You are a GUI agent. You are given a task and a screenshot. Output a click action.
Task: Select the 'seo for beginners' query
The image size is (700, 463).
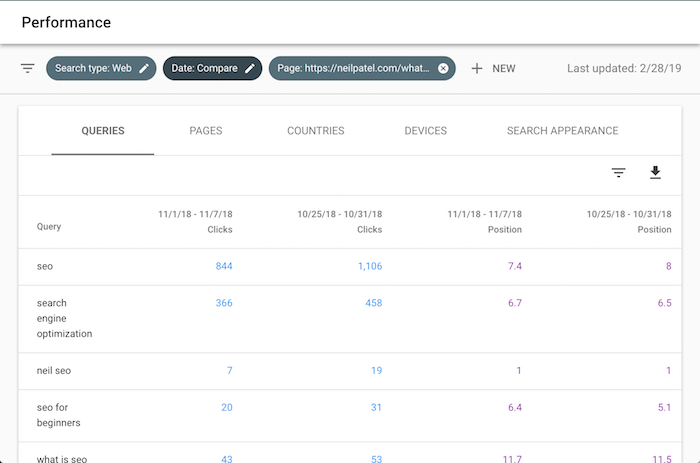(x=58, y=415)
